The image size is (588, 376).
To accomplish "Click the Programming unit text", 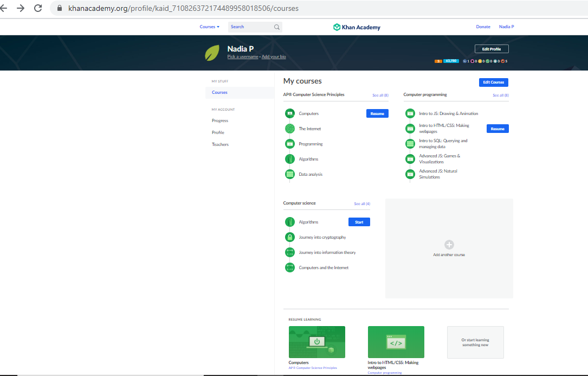I will tap(311, 144).
